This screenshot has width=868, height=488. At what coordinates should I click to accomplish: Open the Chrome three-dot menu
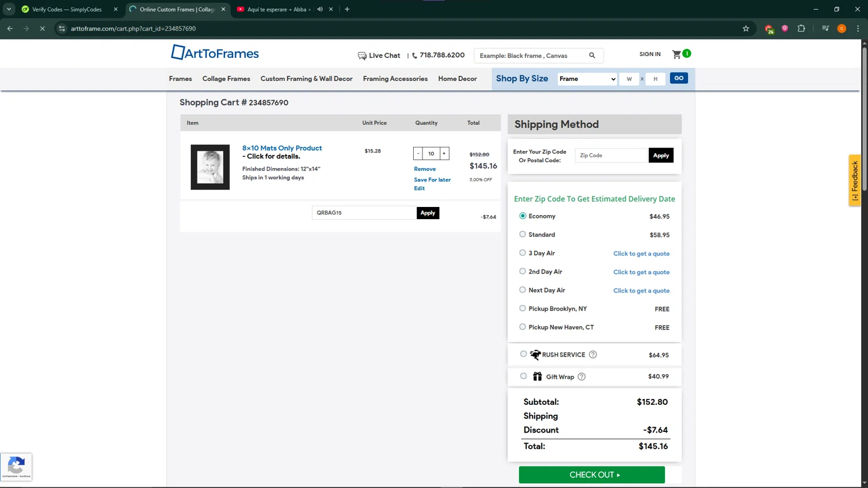click(x=858, y=28)
